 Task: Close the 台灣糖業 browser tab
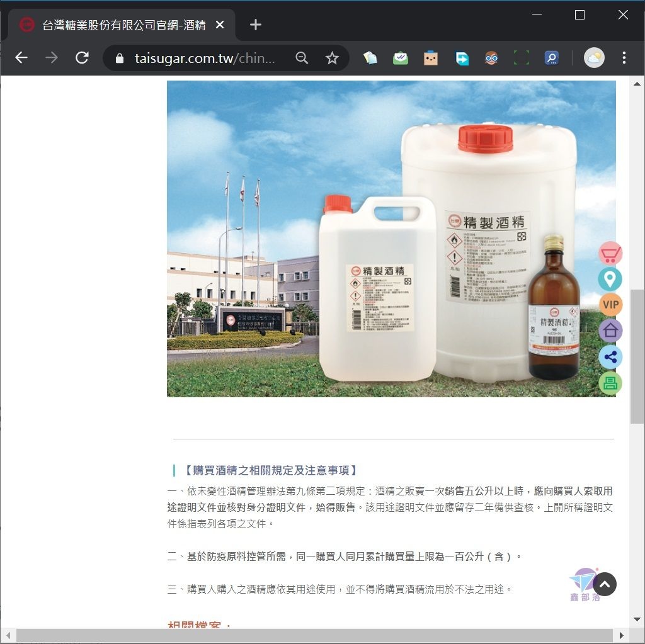[x=220, y=25]
